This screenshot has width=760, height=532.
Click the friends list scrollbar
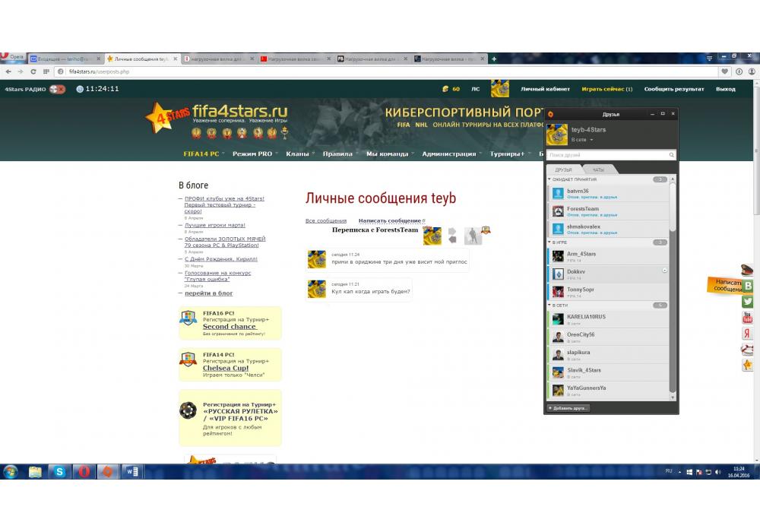672,205
